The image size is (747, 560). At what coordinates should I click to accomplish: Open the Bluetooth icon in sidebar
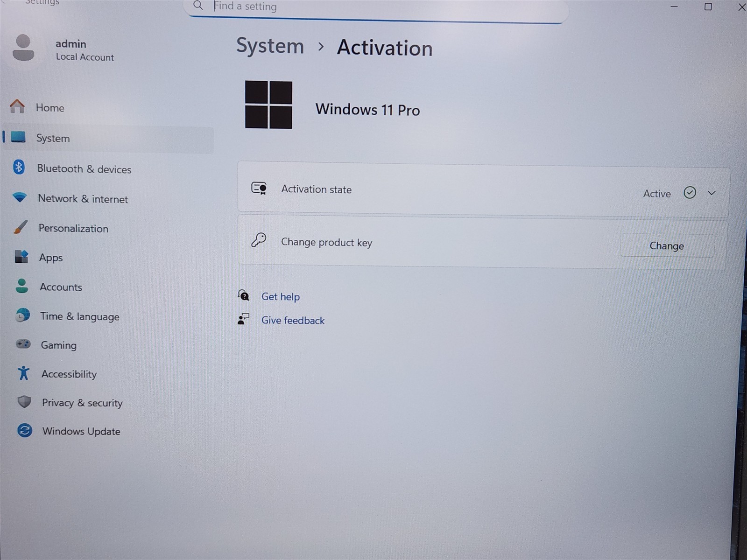tap(19, 167)
